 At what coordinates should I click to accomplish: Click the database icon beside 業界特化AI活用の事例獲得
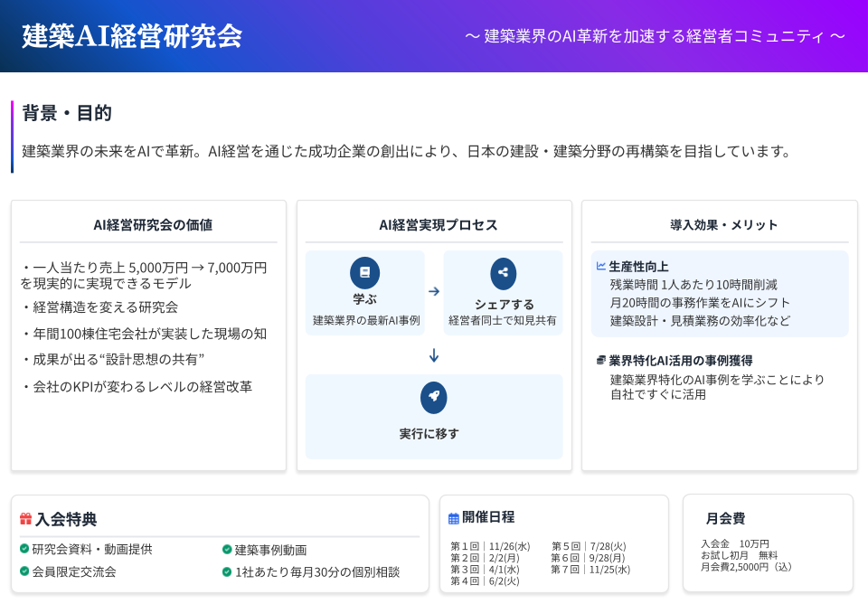(x=600, y=361)
